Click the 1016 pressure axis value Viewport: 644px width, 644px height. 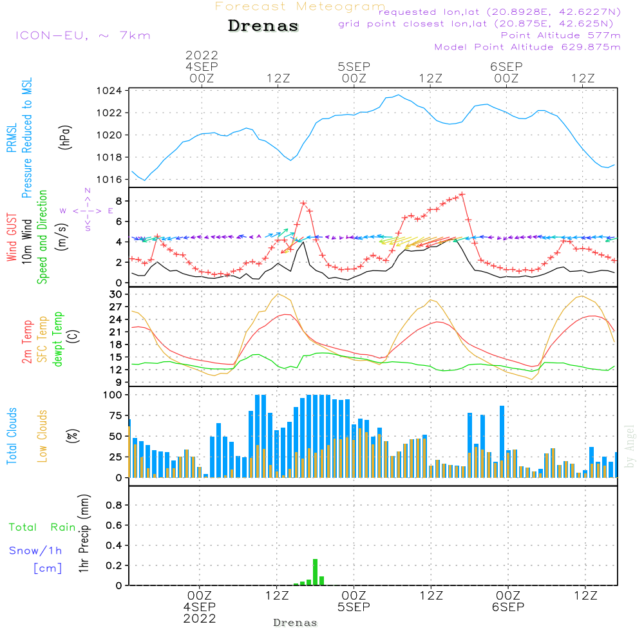(109, 180)
